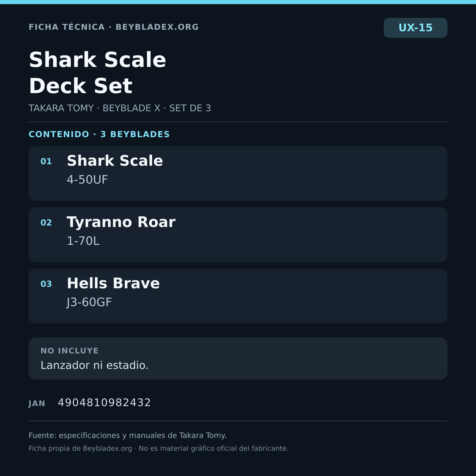The height and width of the screenshot is (476, 476).
Task: Click the Fuente source line about Takara Tomy
Action: click(x=127, y=436)
